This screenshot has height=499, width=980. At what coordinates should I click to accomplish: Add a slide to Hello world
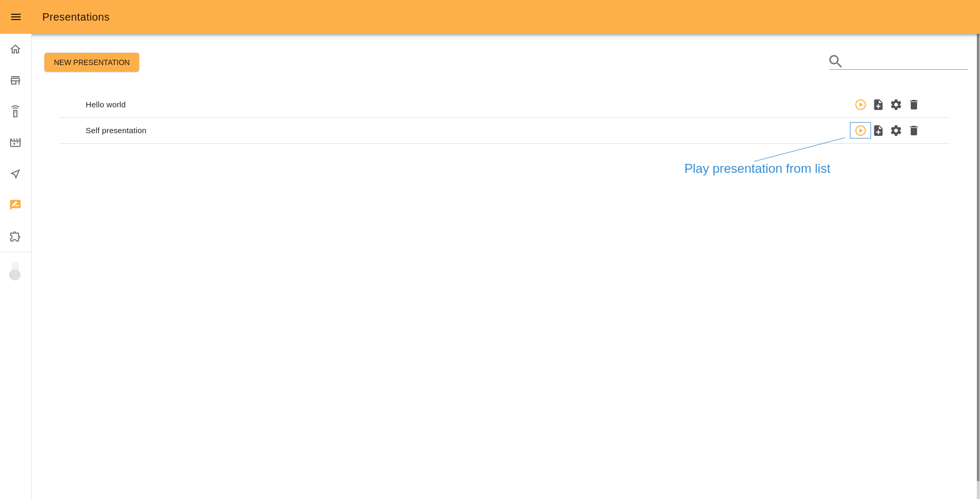(878, 105)
